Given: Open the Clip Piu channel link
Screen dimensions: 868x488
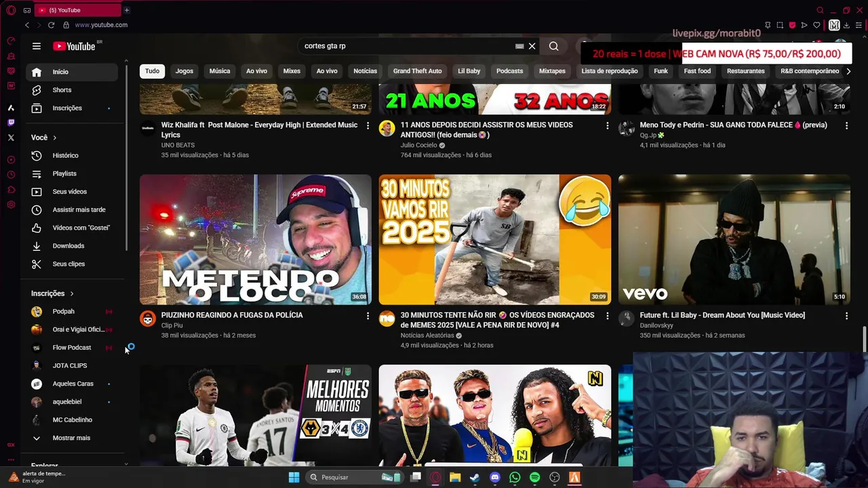Looking at the screenshot, I should pos(172,325).
